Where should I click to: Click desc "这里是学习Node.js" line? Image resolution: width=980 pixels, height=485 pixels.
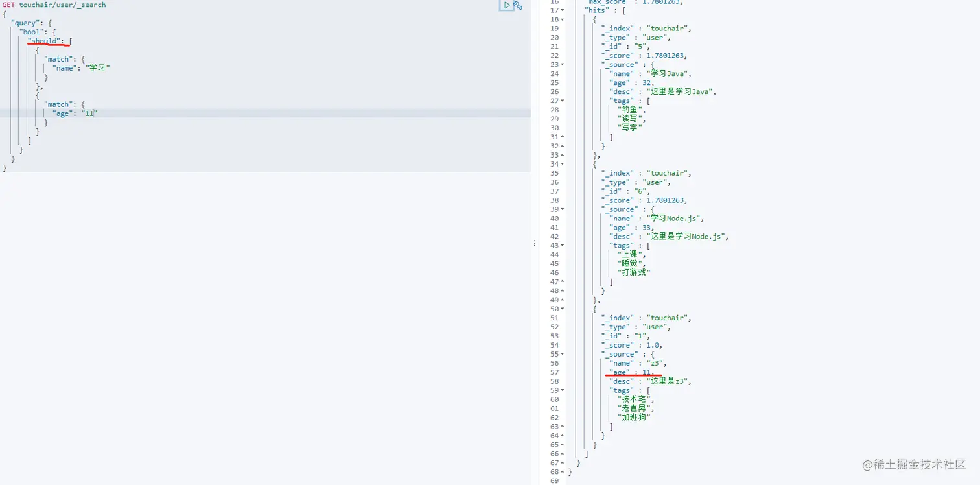coord(670,237)
